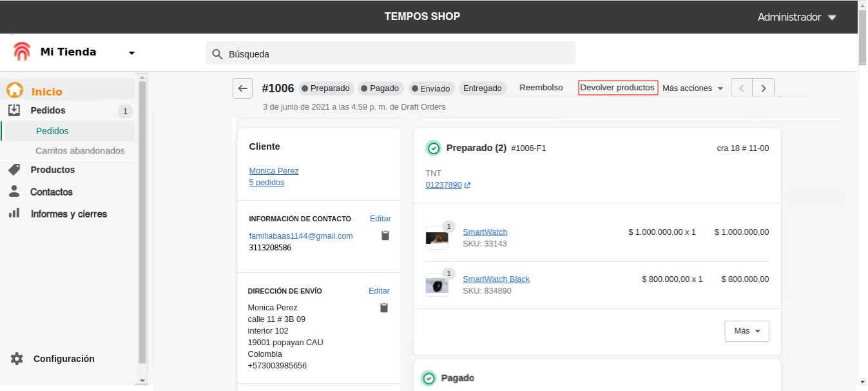Expand the Más acciones dropdown
Screen dimensions: 868x391
[693, 88]
